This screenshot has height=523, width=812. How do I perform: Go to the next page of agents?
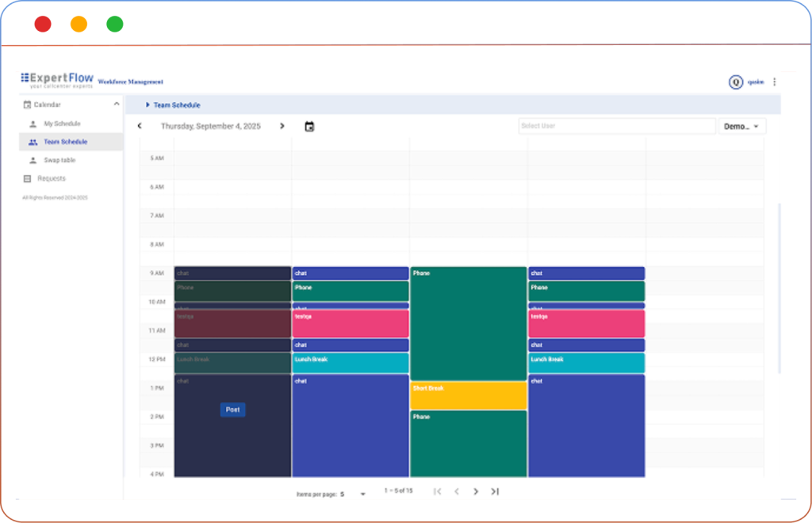[x=476, y=491]
